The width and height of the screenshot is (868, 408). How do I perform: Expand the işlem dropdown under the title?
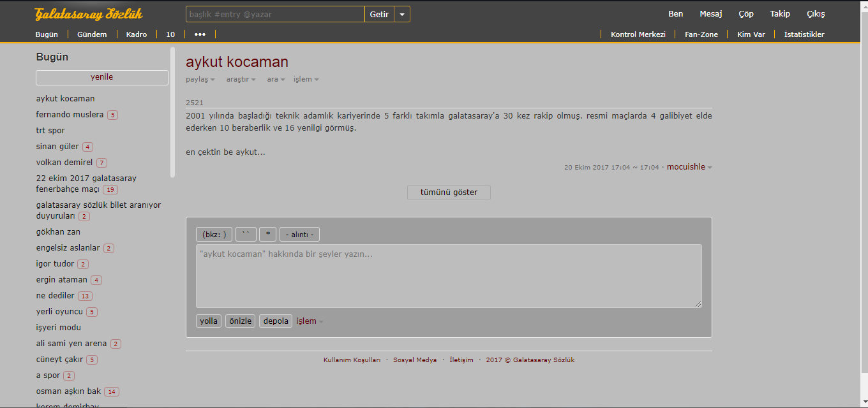306,80
